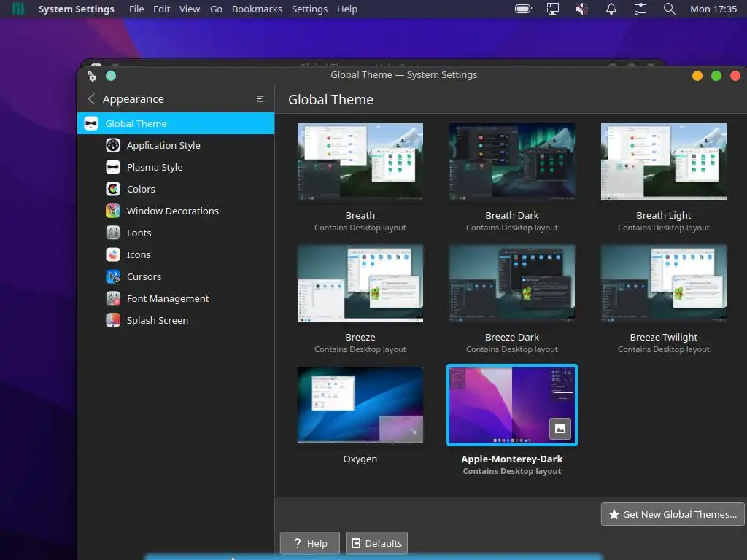Click the System Settings app name in panel
Image resolution: width=747 pixels, height=560 pixels.
coord(76,9)
